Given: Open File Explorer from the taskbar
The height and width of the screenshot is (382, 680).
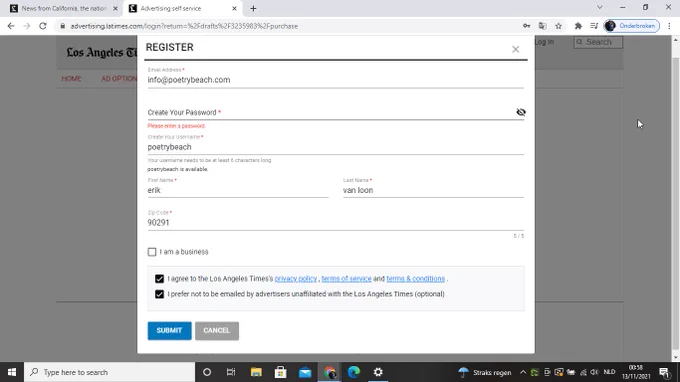Looking at the screenshot, I should (256, 372).
